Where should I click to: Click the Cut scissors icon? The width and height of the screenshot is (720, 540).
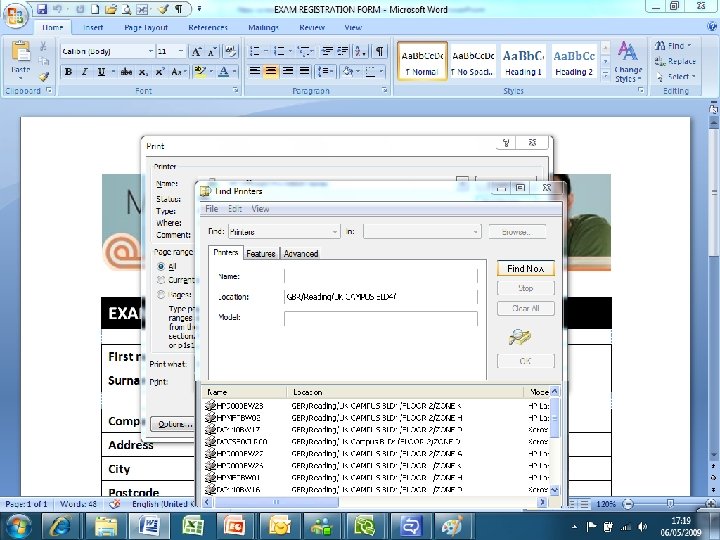[x=43, y=46]
